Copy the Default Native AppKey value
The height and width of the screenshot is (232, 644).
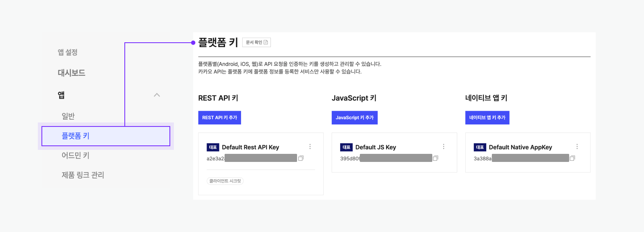(572, 158)
